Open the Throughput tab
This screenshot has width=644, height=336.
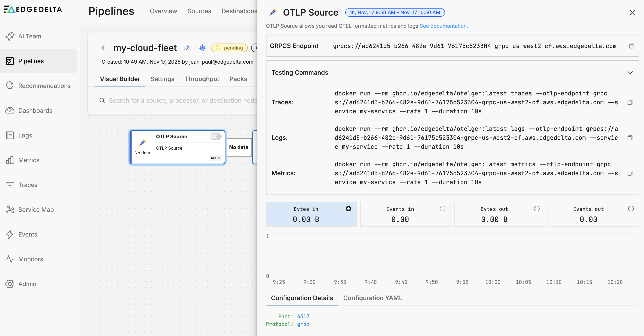[x=202, y=79]
